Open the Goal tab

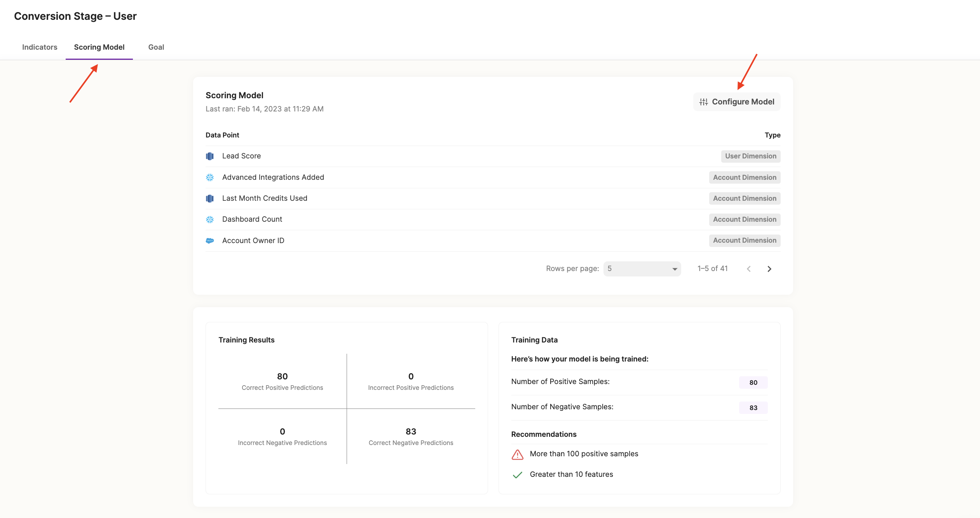tap(156, 47)
